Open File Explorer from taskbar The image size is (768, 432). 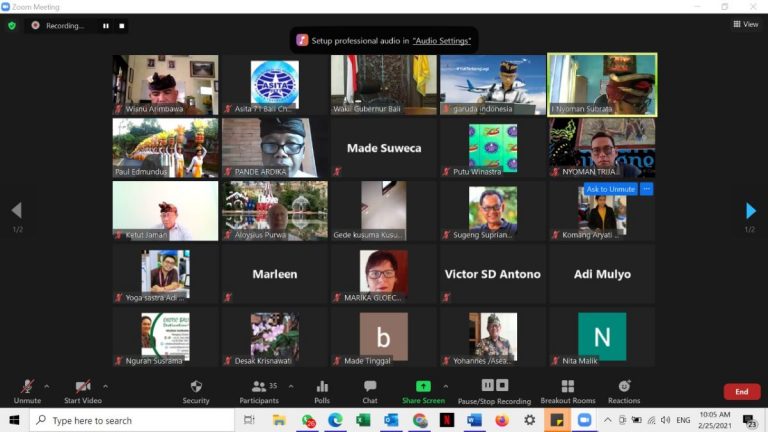(x=279, y=420)
